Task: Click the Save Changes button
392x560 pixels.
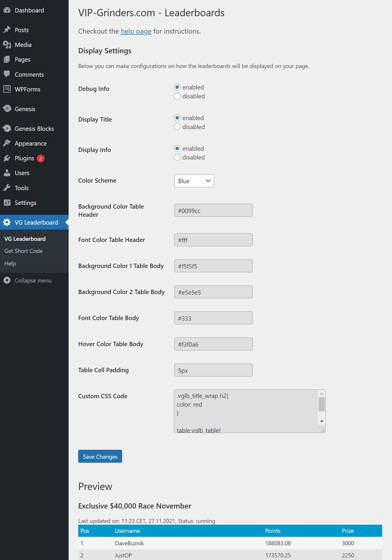Action: 100,456
